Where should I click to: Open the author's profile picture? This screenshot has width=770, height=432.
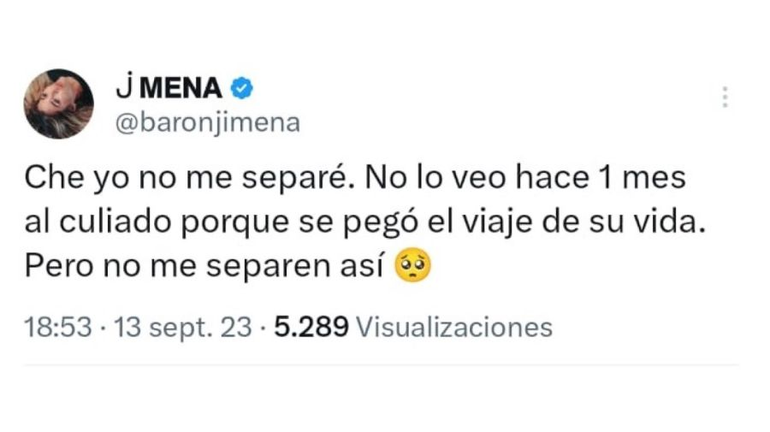[59, 104]
